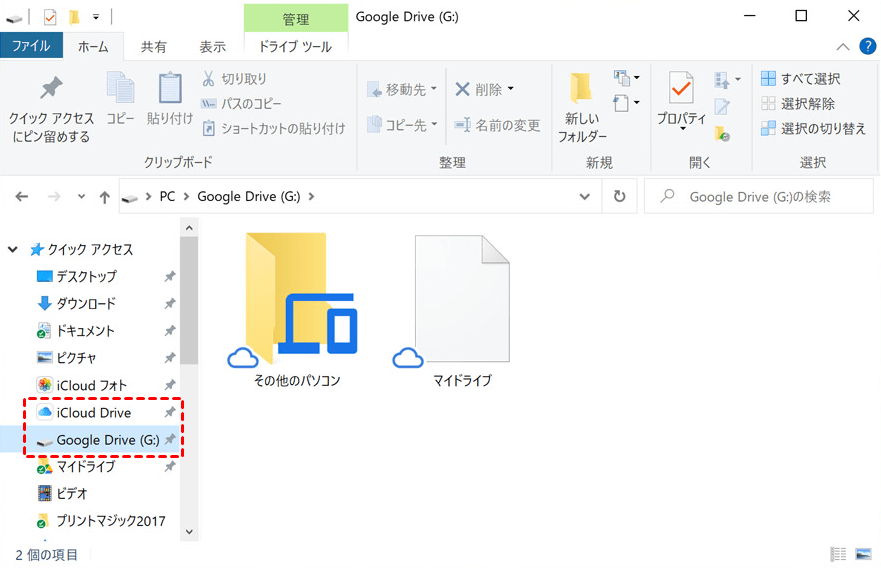Click the Refresh button beside address bar
This screenshot has height=568, width=881.
coord(620,197)
